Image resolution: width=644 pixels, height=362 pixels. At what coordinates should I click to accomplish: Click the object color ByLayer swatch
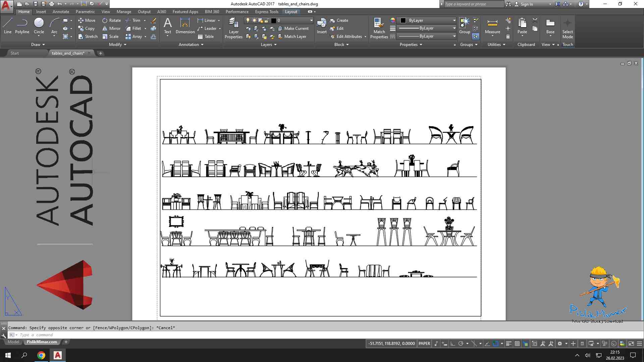[x=403, y=20]
